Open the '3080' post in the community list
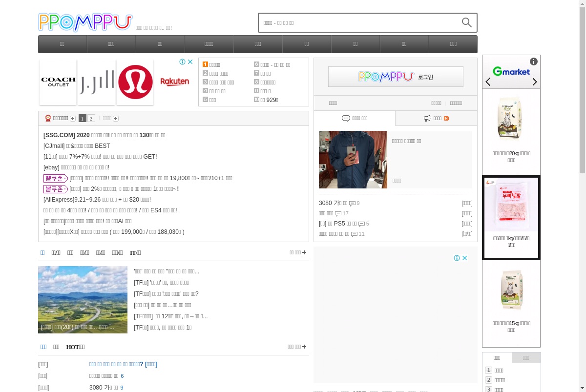 pos(333,203)
